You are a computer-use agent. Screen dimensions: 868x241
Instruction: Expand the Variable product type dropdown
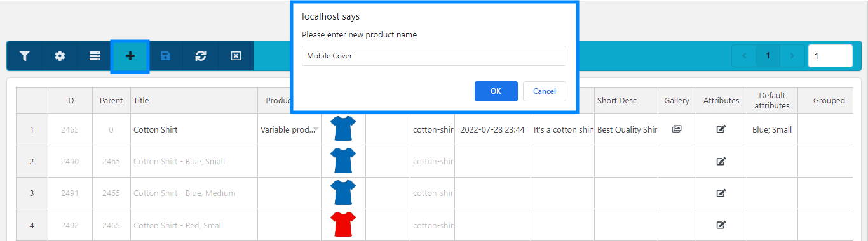tap(316, 129)
